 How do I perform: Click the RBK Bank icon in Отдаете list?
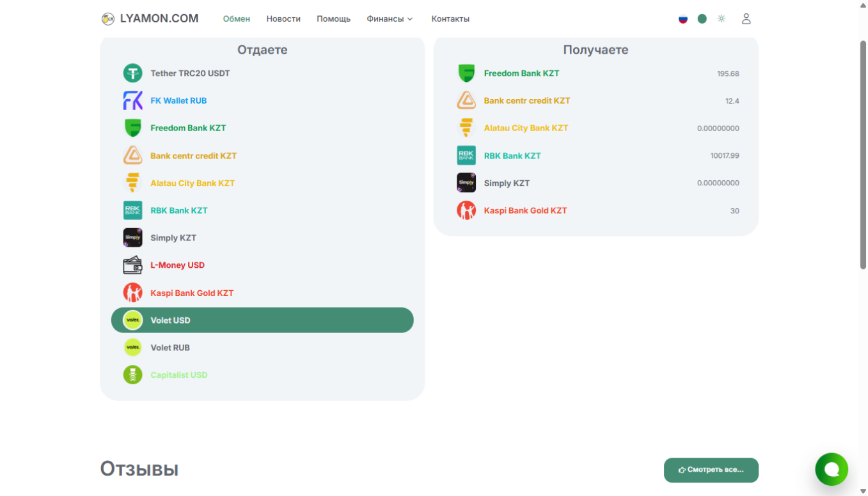click(x=132, y=210)
